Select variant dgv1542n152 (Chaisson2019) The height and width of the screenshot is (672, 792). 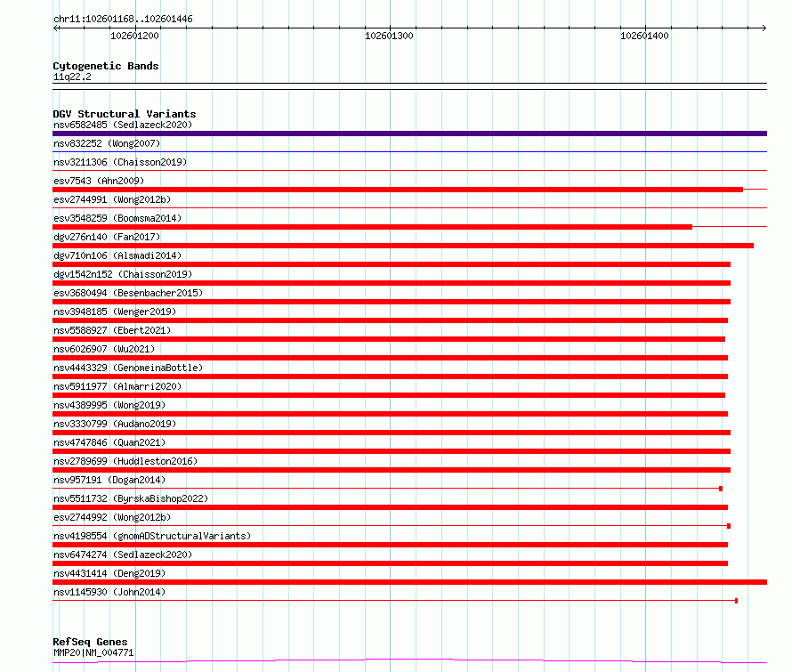[x=123, y=274]
